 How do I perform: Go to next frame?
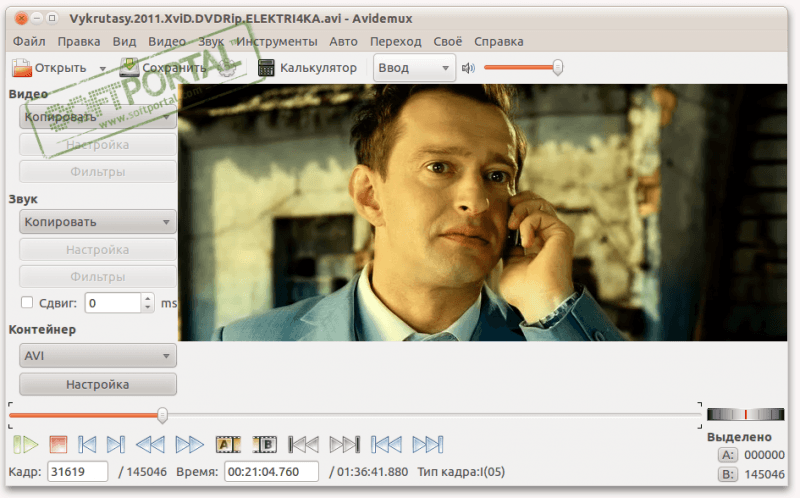pos(116,444)
